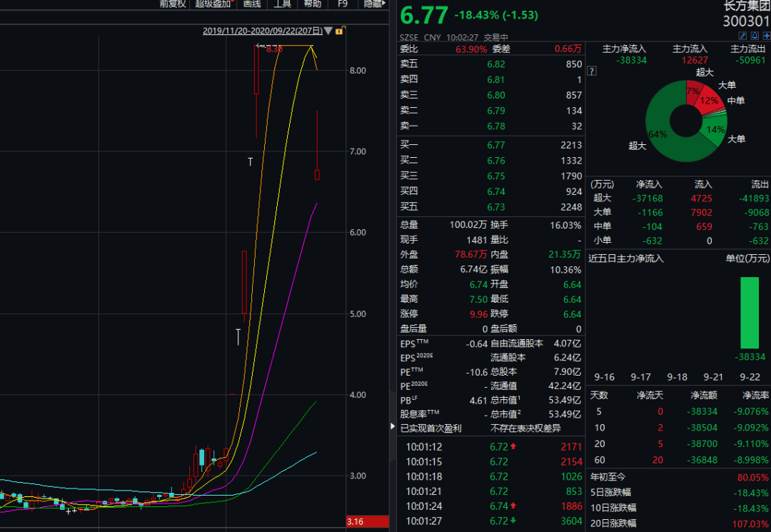This screenshot has height=532, width=771.
Task: Open the 前复权 adjustment dropdown
Action: 172,4
